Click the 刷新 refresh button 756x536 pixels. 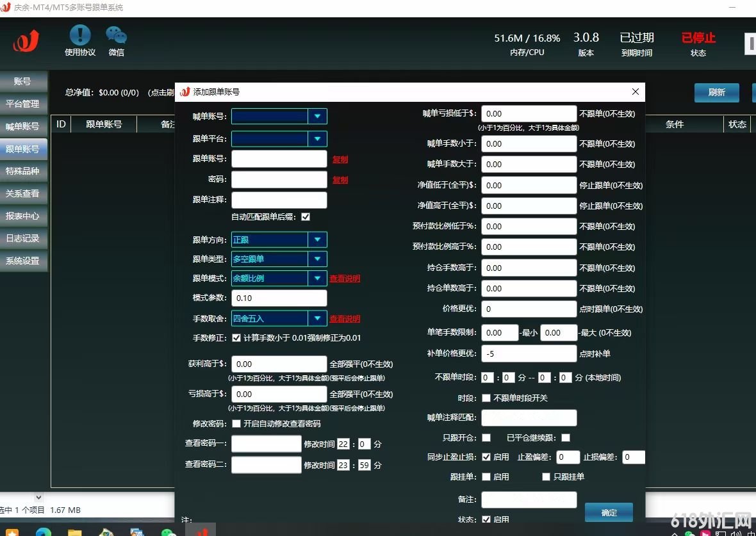pyautogui.click(x=716, y=92)
